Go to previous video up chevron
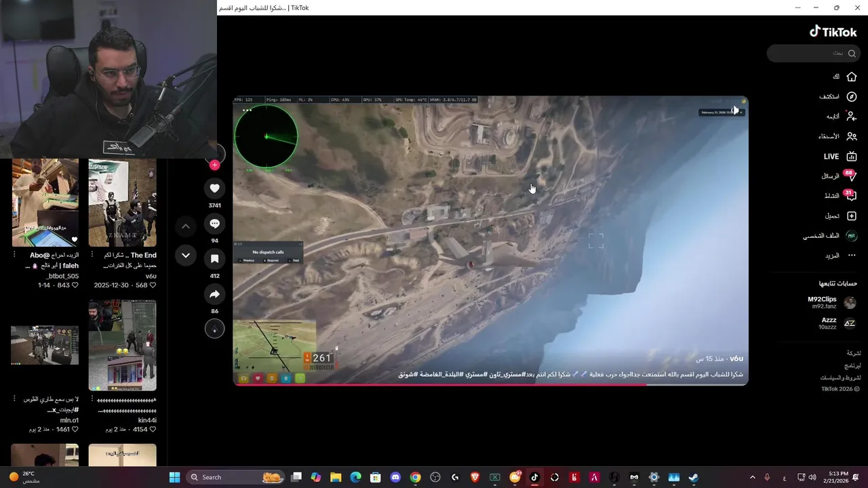The height and width of the screenshot is (488, 868). [185, 226]
